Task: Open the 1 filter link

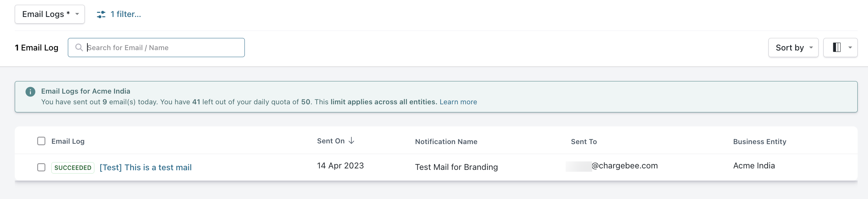Action: [x=126, y=14]
